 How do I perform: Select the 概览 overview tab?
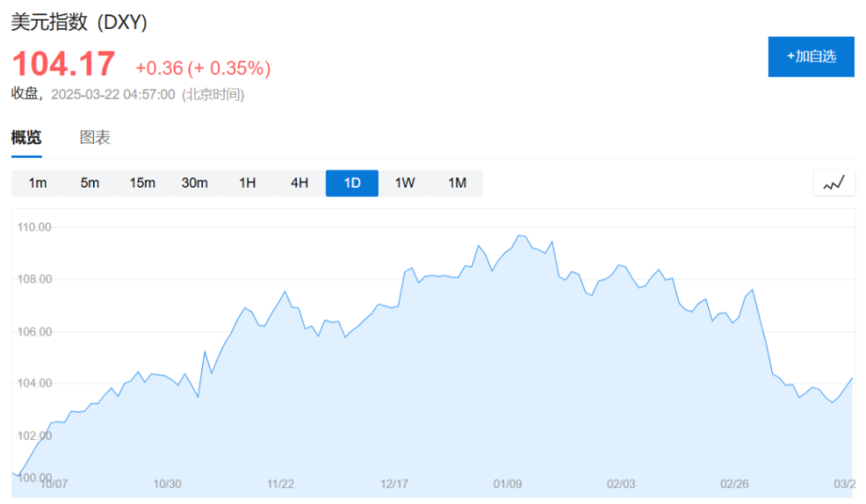26,137
